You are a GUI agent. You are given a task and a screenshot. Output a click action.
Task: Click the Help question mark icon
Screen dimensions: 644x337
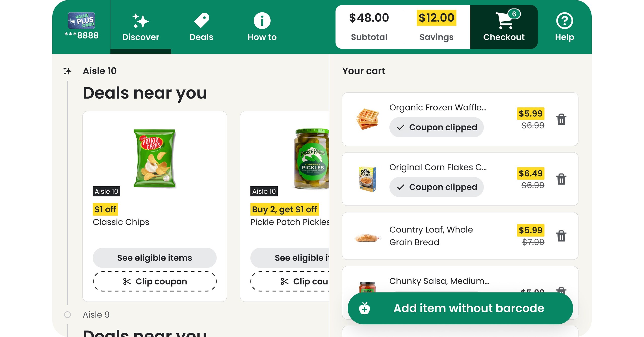tap(564, 21)
